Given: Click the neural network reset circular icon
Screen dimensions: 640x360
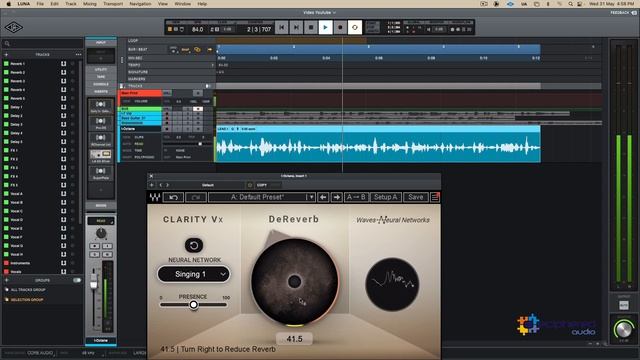Looking at the screenshot, I should [x=194, y=245].
